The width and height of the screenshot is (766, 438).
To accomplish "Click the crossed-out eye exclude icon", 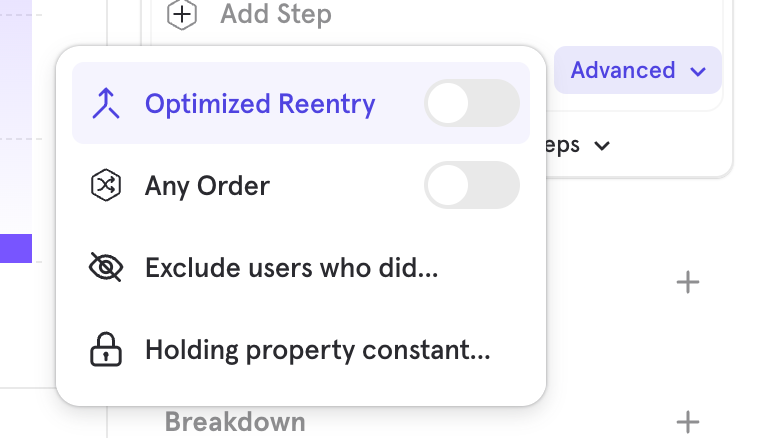I will pos(106,268).
